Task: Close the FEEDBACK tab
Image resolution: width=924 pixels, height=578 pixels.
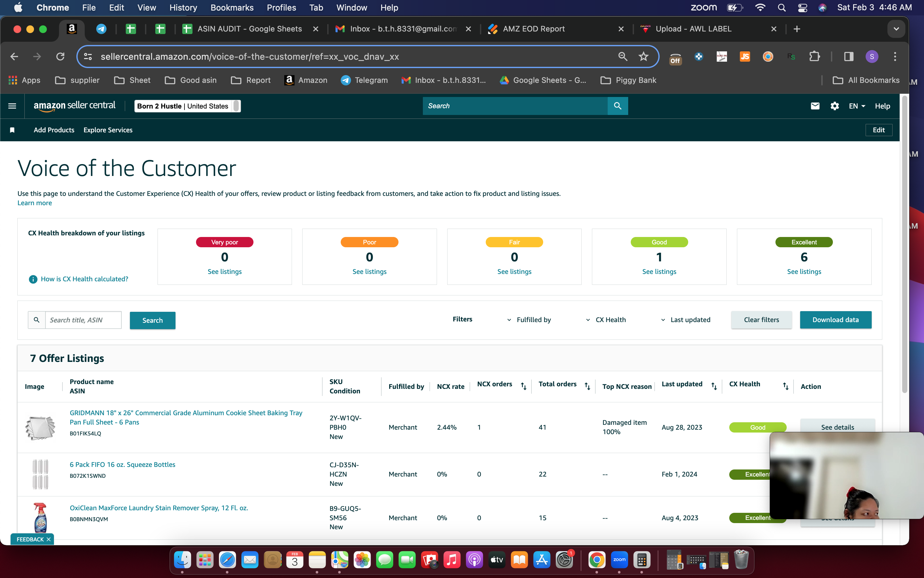Action: click(48, 539)
